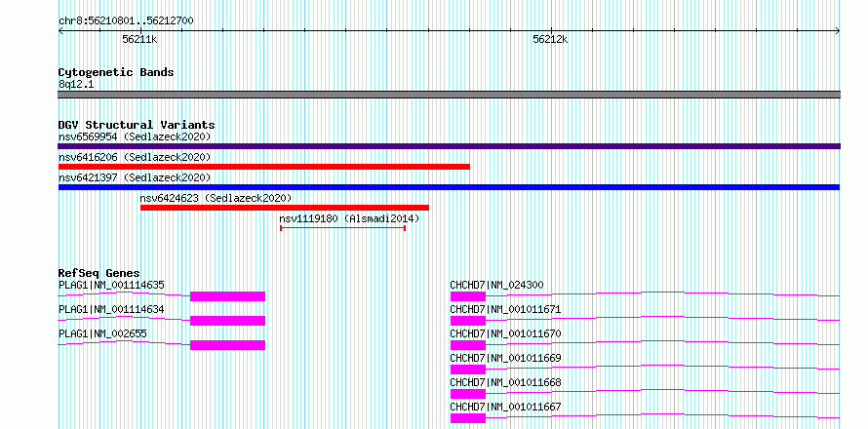The width and height of the screenshot is (868, 429).
Task: Open PLAG1|NM_001114634 transcript label
Action: pyautogui.click(x=111, y=309)
